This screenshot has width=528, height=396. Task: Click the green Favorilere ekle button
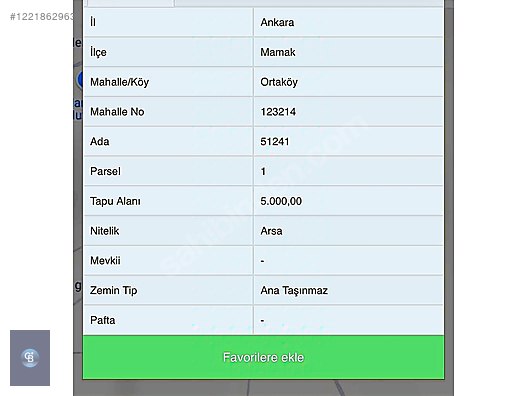tap(263, 357)
